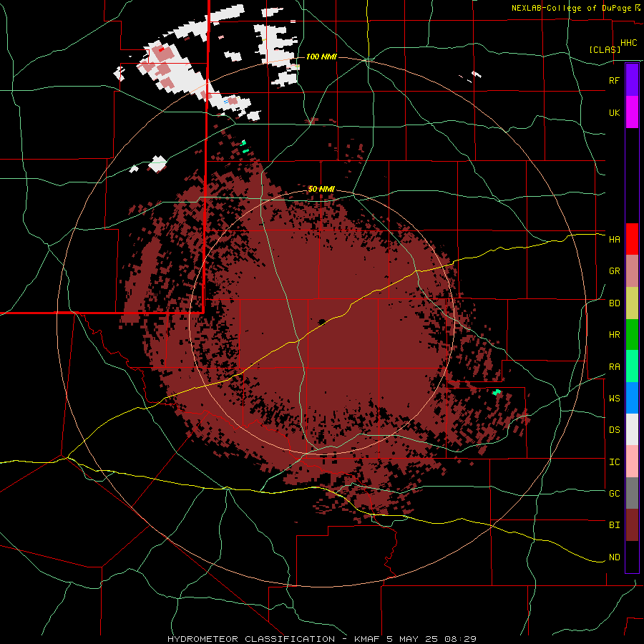Select the ND black legend swatch
The width and height of the screenshot is (644, 644).
tap(632, 557)
